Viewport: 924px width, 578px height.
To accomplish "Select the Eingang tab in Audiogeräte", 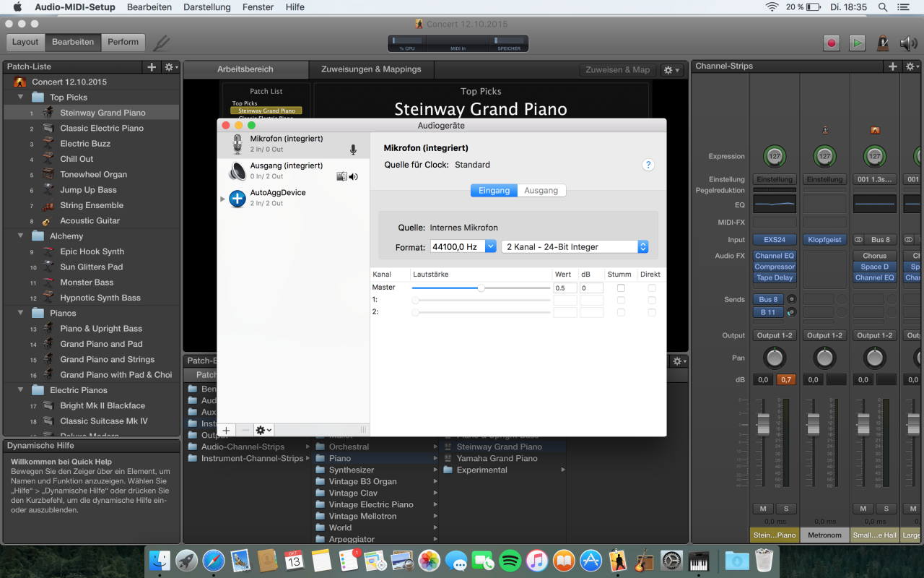I will click(x=494, y=191).
